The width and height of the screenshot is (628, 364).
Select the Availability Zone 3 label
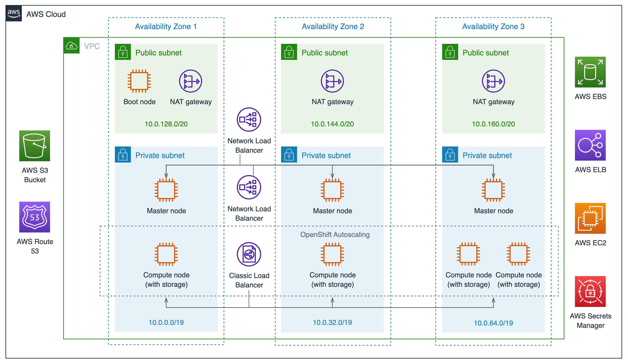(x=493, y=26)
